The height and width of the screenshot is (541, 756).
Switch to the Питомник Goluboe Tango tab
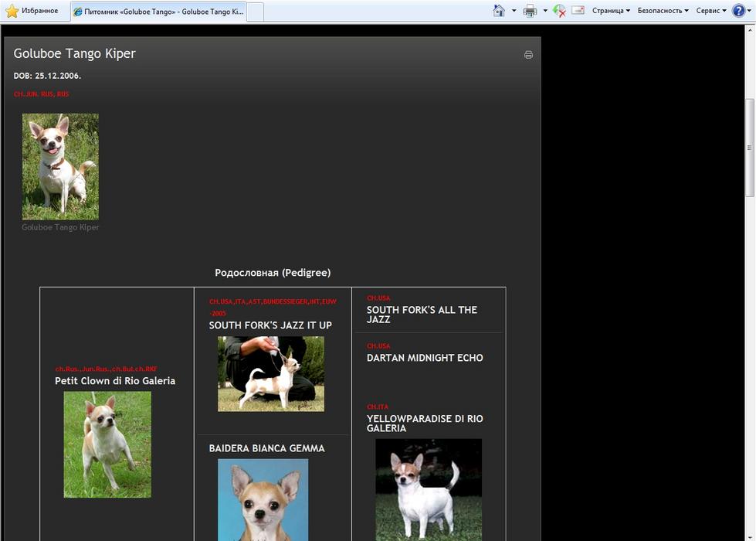(158, 12)
